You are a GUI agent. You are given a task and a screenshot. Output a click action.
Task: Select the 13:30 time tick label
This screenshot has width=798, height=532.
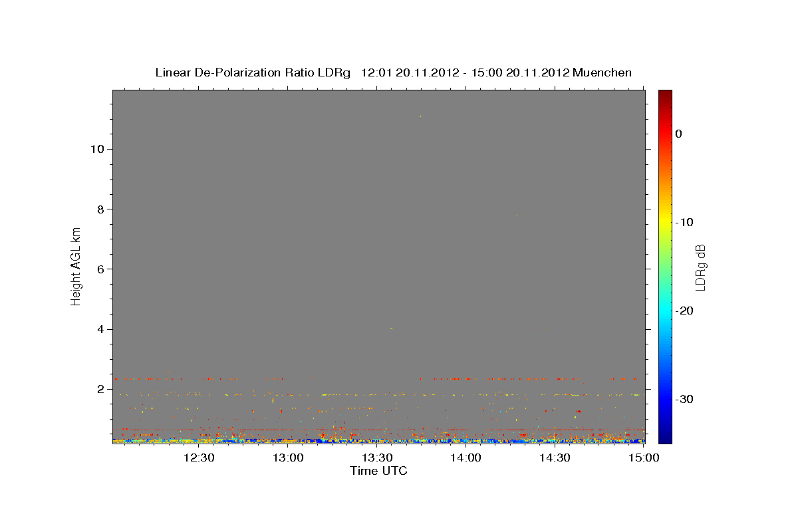pyautogui.click(x=376, y=458)
